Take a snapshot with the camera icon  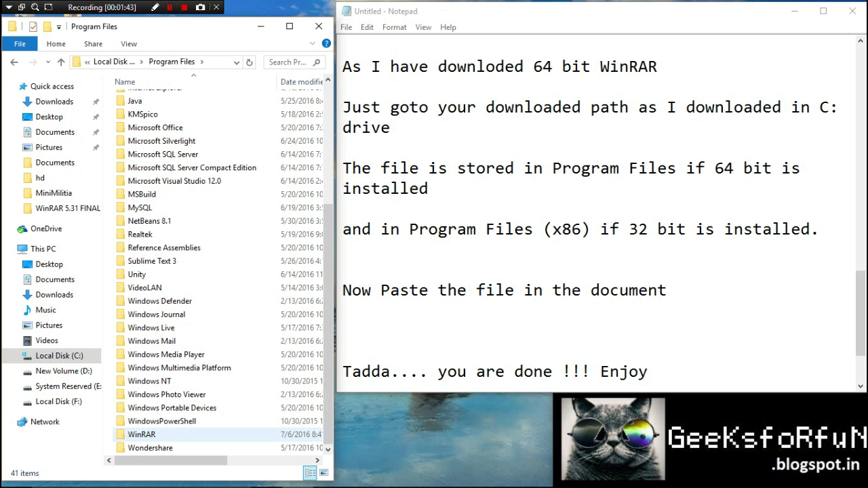pos(200,7)
